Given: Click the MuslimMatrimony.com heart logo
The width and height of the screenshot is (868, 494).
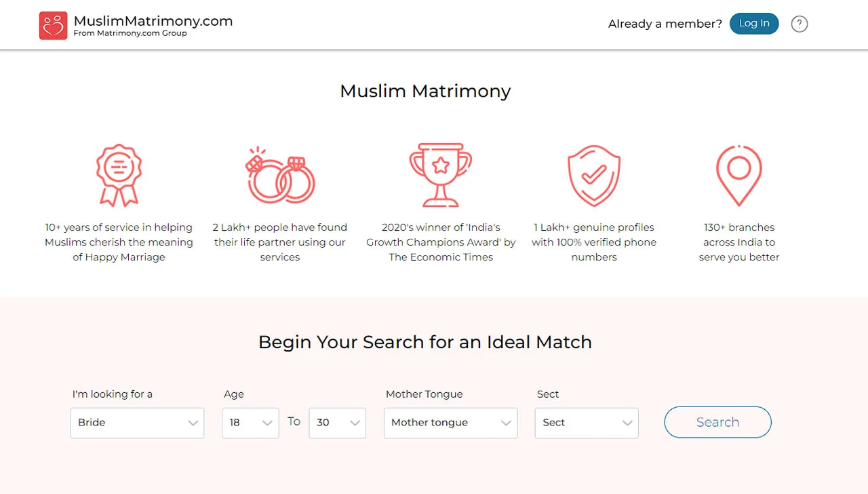Looking at the screenshot, I should [53, 25].
